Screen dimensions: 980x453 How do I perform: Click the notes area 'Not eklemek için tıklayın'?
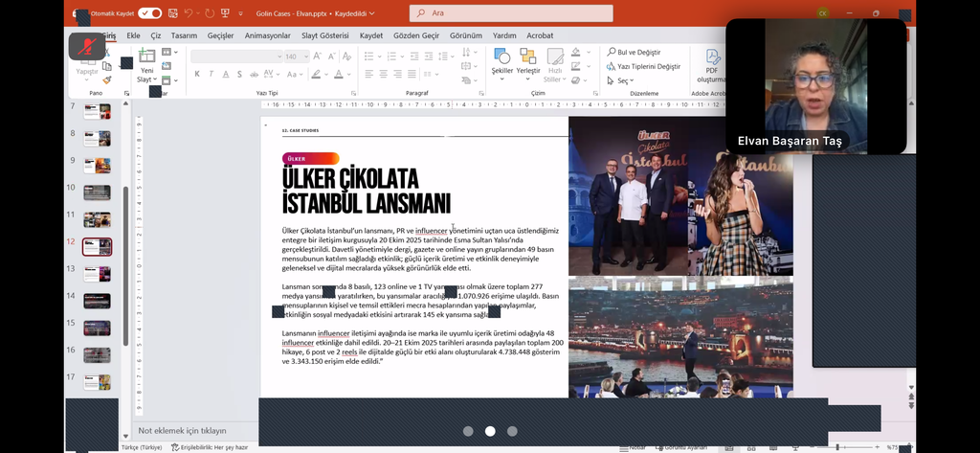pos(183,431)
